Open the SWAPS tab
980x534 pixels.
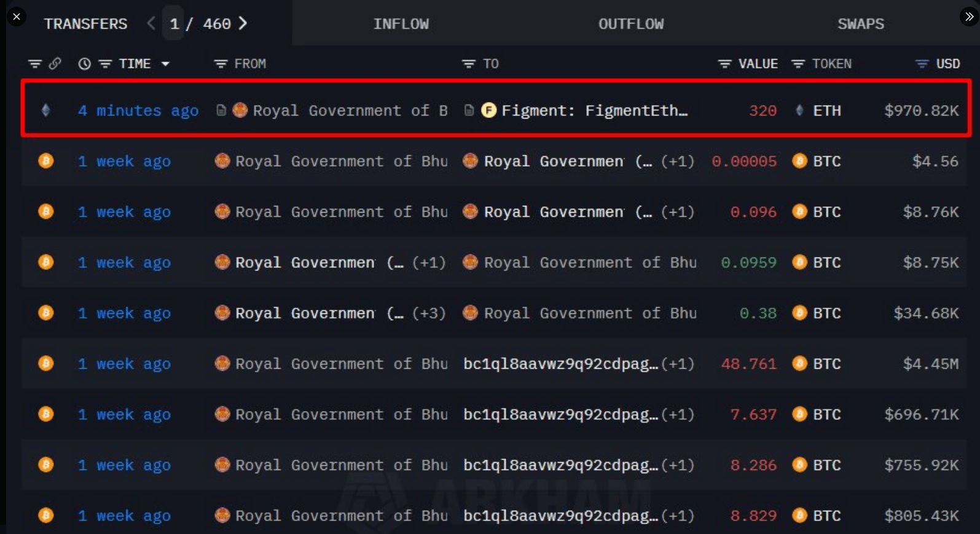pyautogui.click(x=860, y=24)
